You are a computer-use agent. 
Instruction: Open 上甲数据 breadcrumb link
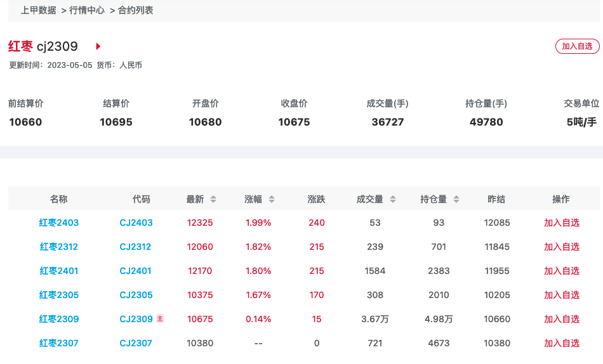coord(38,10)
